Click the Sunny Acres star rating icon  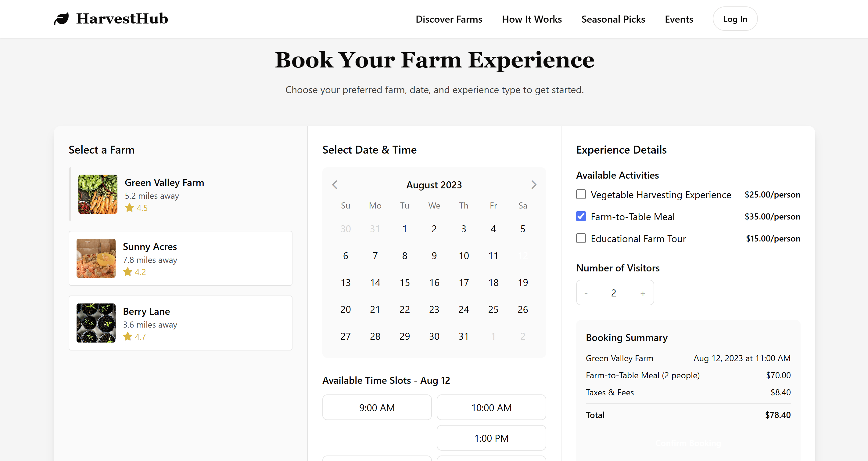coord(127,272)
